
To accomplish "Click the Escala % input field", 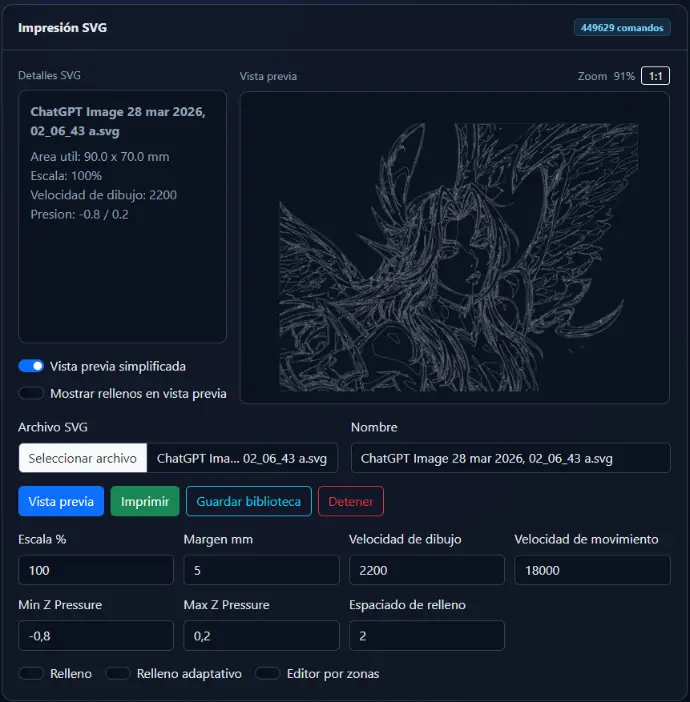I will pos(96,570).
